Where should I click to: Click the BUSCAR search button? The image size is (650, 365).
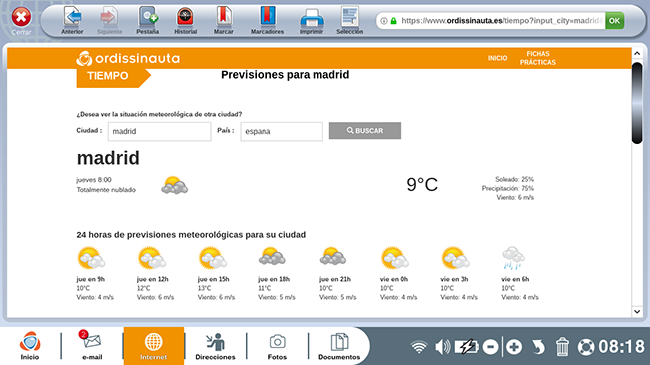(365, 131)
